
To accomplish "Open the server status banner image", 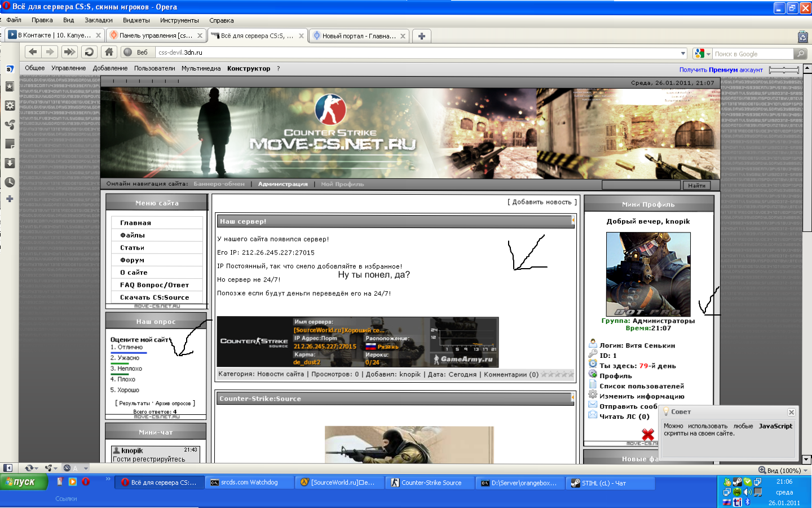I will 358,342.
